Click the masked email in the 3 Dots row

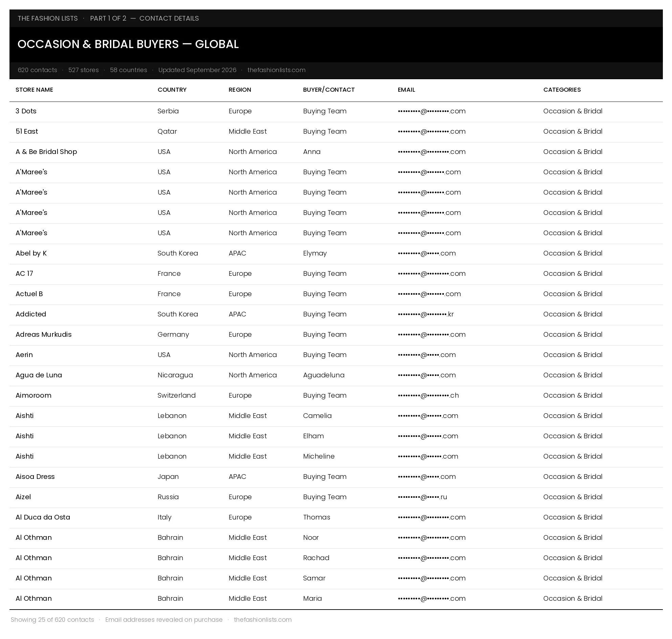tap(431, 111)
